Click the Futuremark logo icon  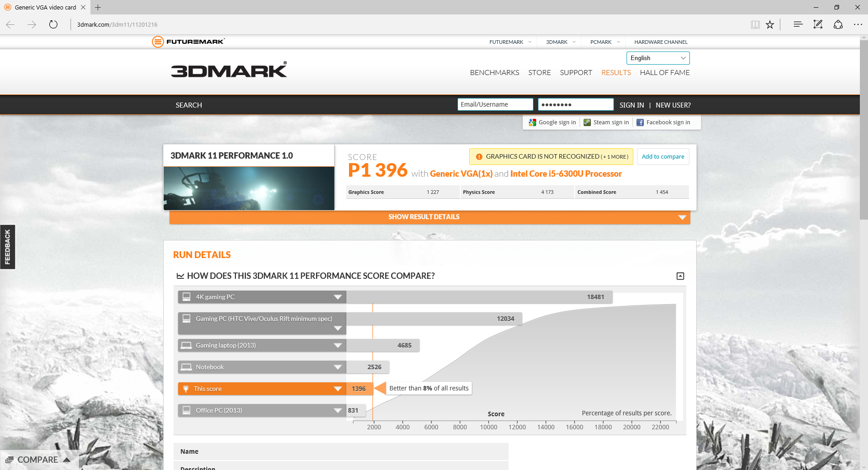coord(157,42)
